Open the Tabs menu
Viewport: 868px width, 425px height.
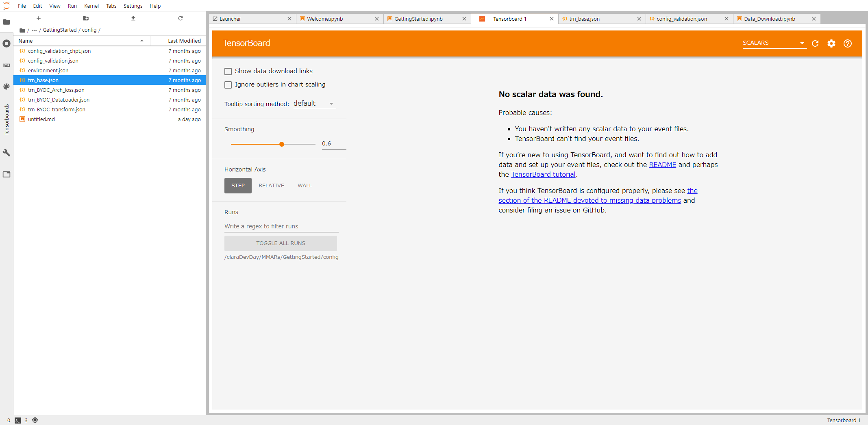[x=111, y=6]
